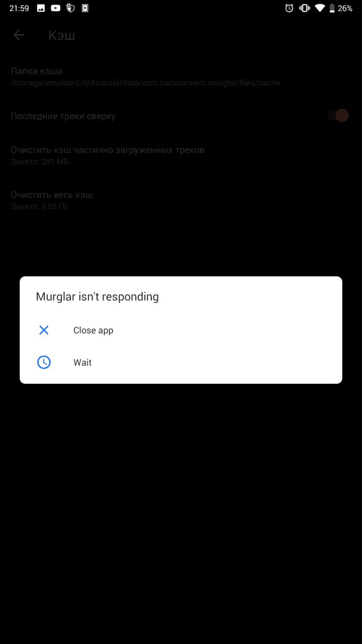Tap the battery indicator showing 26%

[x=340, y=8]
